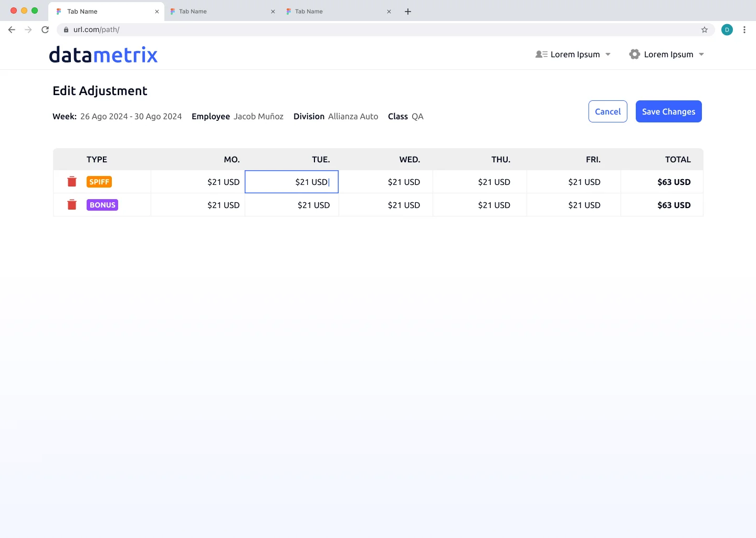This screenshot has width=756, height=538.
Task: Edit the SPIFF Monday $21 USD cell
Action: pyautogui.click(x=198, y=182)
